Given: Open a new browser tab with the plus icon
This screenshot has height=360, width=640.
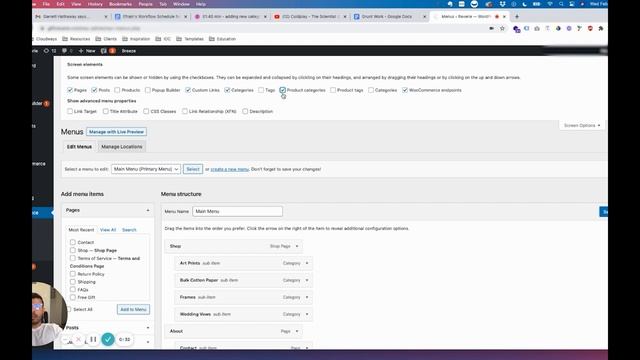Looking at the screenshot, I should pyautogui.click(x=517, y=17).
